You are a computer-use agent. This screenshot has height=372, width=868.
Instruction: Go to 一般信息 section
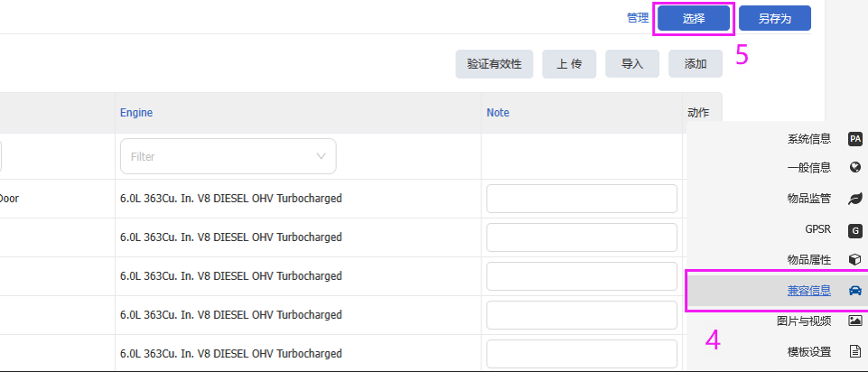click(x=808, y=167)
